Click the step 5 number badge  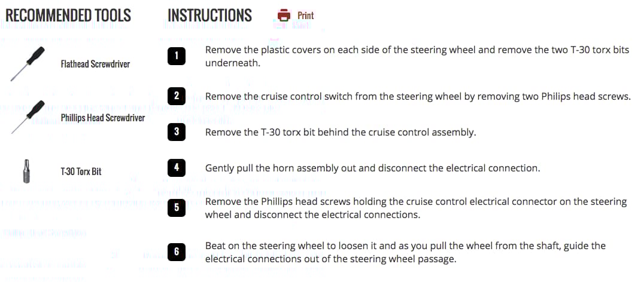tap(176, 208)
